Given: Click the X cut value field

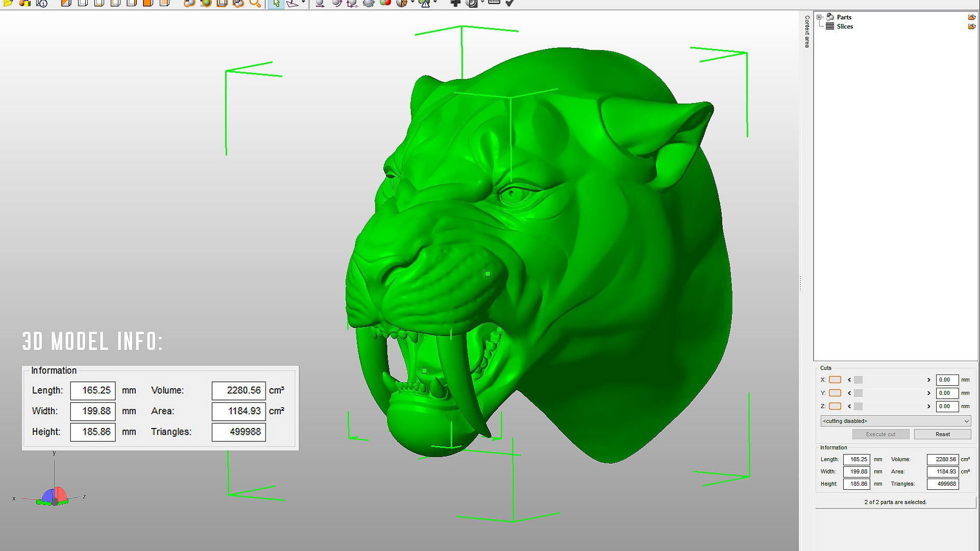Looking at the screenshot, I should pos(947,380).
